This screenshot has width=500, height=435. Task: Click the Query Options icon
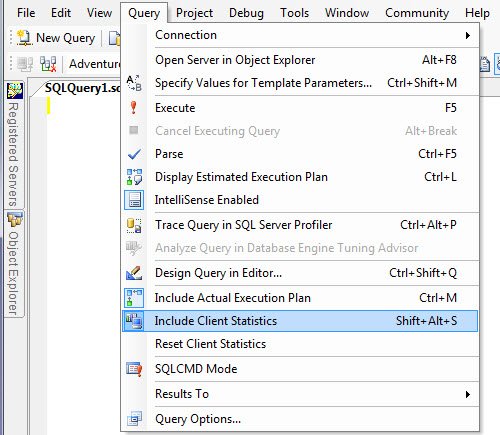[x=134, y=419]
